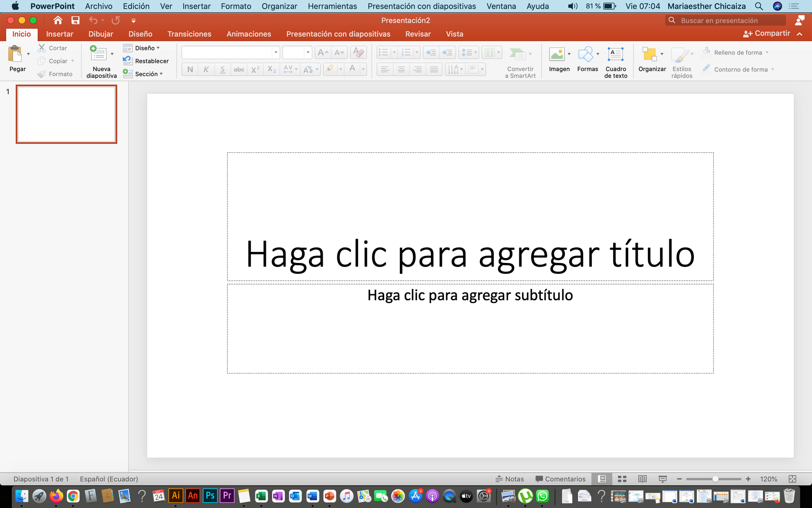Start slideshow from the status bar icon
This screenshot has width=812, height=508.
click(x=662, y=479)
